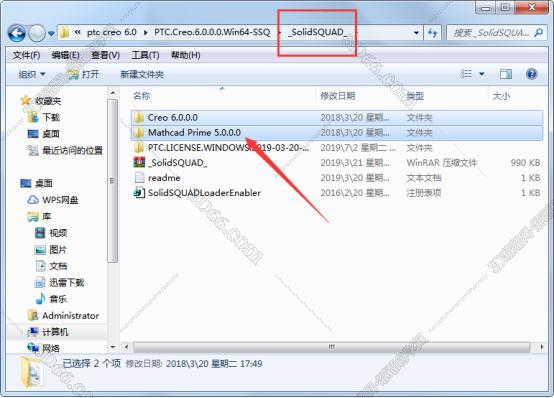Open 下载 in favorites
The height and width of the screenshot is (398, 554).
pos(51,117)
